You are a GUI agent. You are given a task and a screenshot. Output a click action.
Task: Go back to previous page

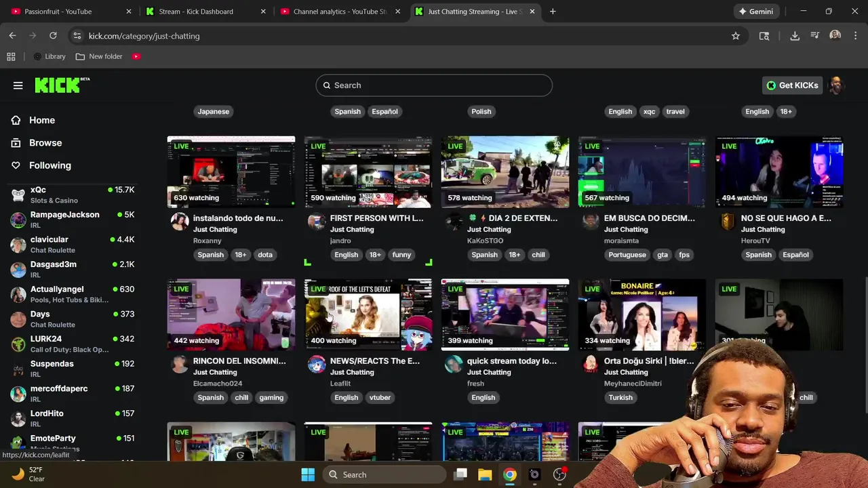tap(12, 36)
